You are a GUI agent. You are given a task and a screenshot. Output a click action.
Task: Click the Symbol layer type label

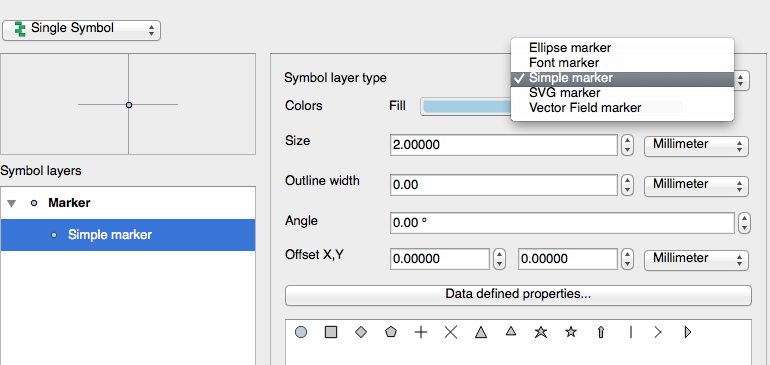[x=335, y=78]
